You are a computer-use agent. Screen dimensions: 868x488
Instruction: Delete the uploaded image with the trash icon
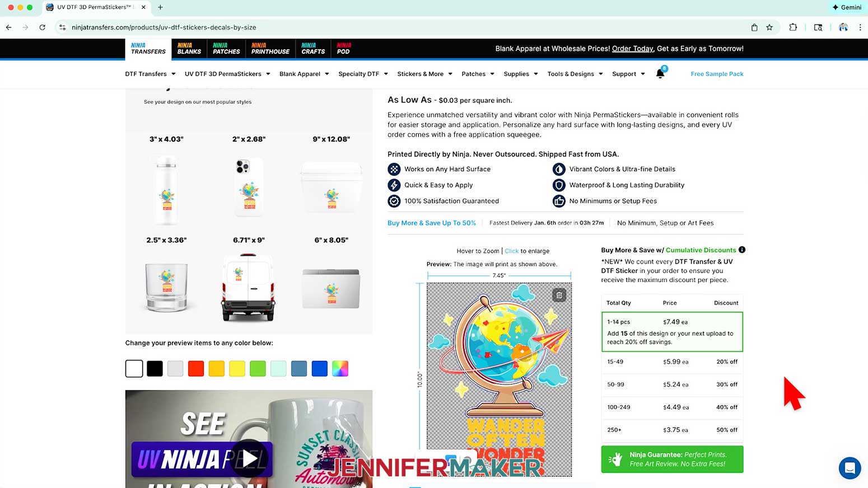click(x=559, y=295)
